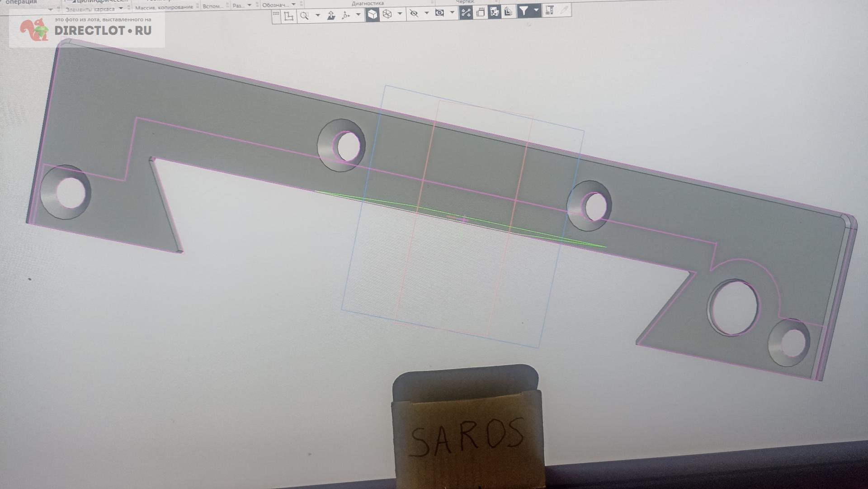The height and width of the screenshot is (489, 868).
Task: Toggle the funnel filter icon
Action: pyautogui.click(x=524, y=10)
